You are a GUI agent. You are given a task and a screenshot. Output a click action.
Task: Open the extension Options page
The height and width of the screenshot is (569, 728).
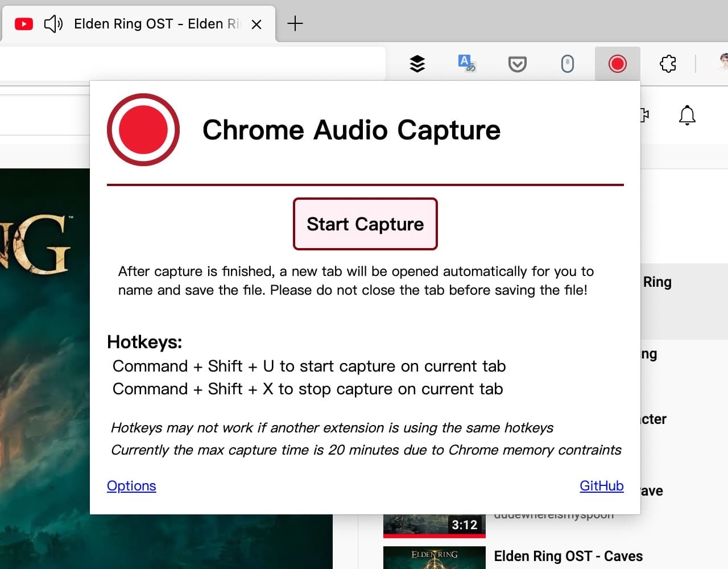[131, 486]
